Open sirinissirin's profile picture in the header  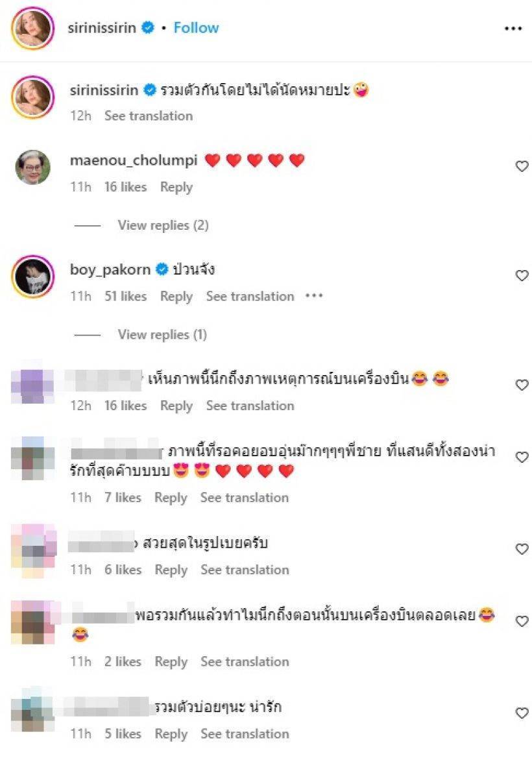(x=33, y=28)
